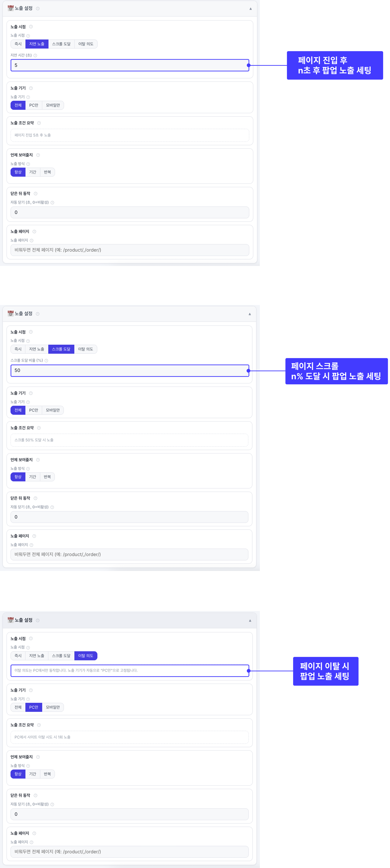Viewport: 390px width, 868px height.
Task: Select 스크롤 도달 in the panel showing the PC-only notice
Action: click(61, 656)
